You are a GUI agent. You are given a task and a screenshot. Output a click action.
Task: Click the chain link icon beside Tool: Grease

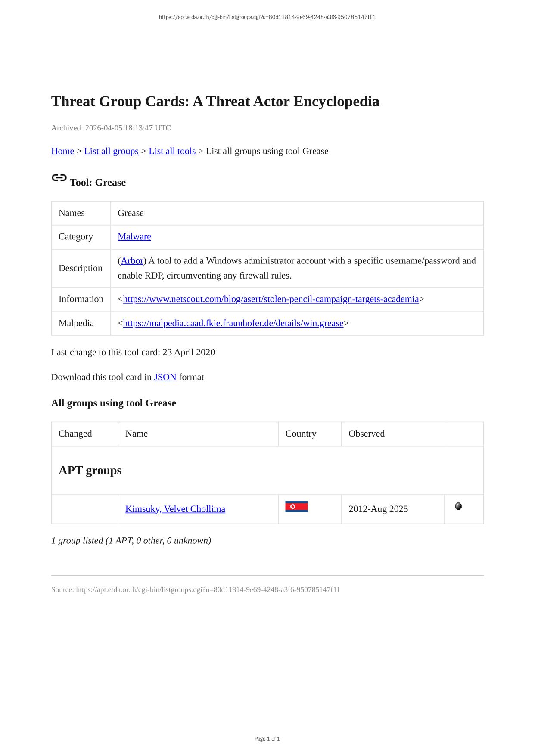pyautogui.click(x=59, y=178)
